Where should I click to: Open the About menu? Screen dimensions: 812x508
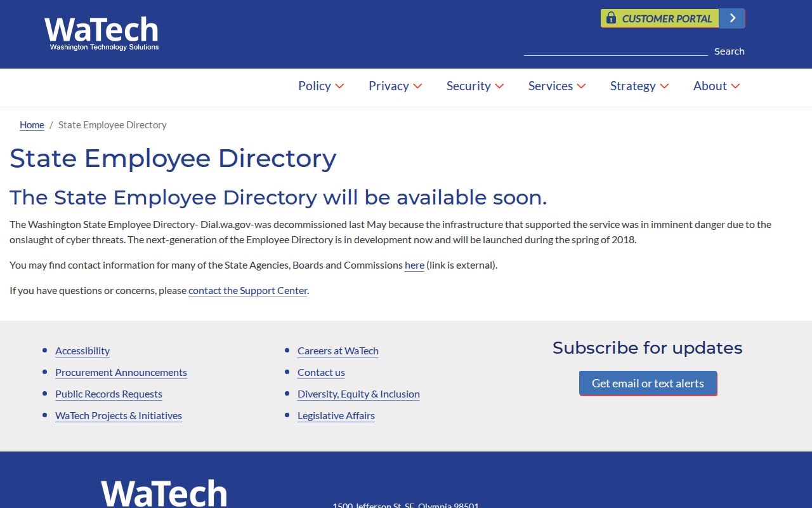[x=710, y=86]
